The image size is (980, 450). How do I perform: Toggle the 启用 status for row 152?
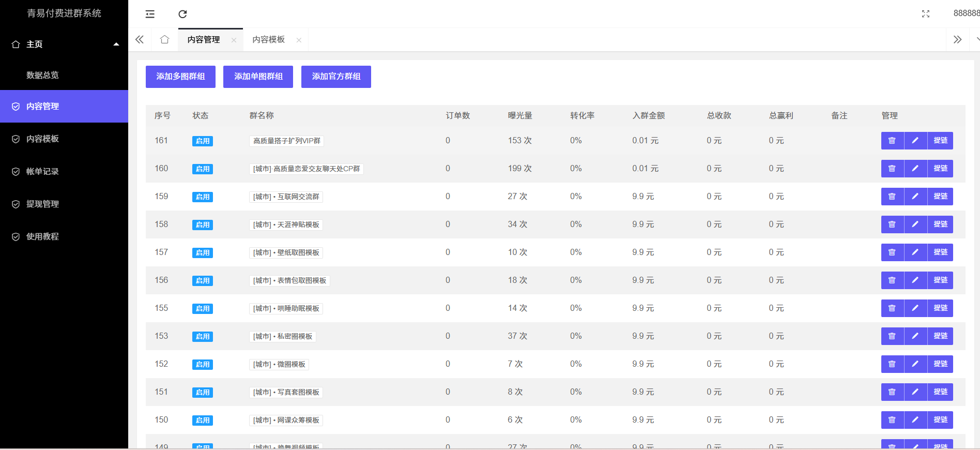pos(203,365)
